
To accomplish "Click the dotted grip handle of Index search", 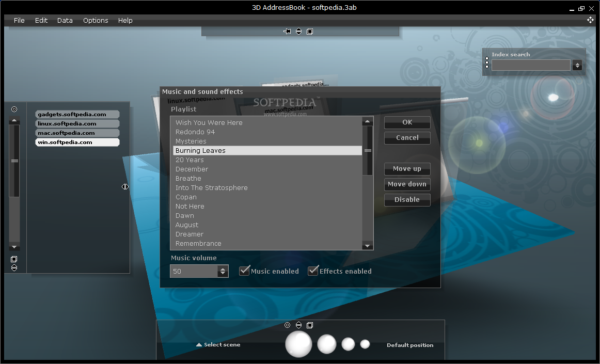I will pyautogui.click(x=487, y=62).
